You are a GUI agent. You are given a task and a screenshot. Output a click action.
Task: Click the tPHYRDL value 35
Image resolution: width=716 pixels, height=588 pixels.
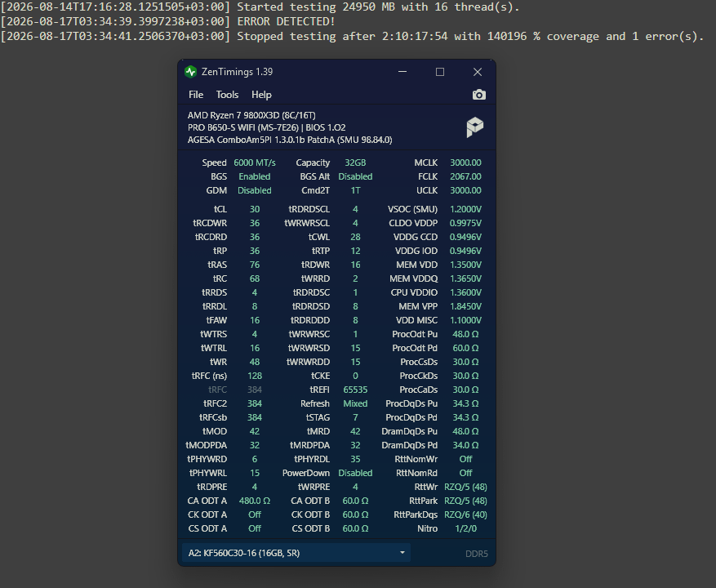[x=355, y=459]
